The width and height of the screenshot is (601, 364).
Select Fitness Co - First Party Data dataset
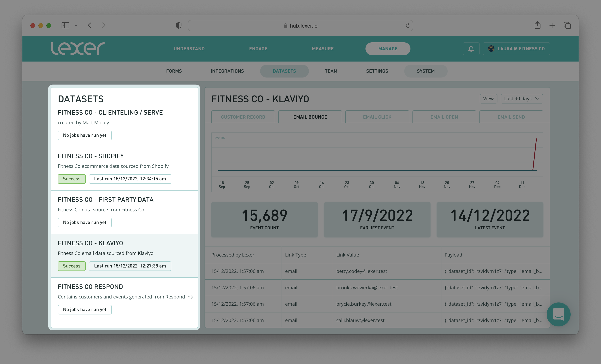click(124, 212)
